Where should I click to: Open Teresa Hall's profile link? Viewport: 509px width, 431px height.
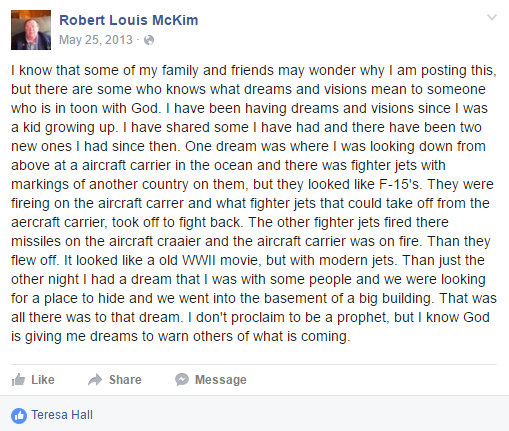tap(62, 415)
